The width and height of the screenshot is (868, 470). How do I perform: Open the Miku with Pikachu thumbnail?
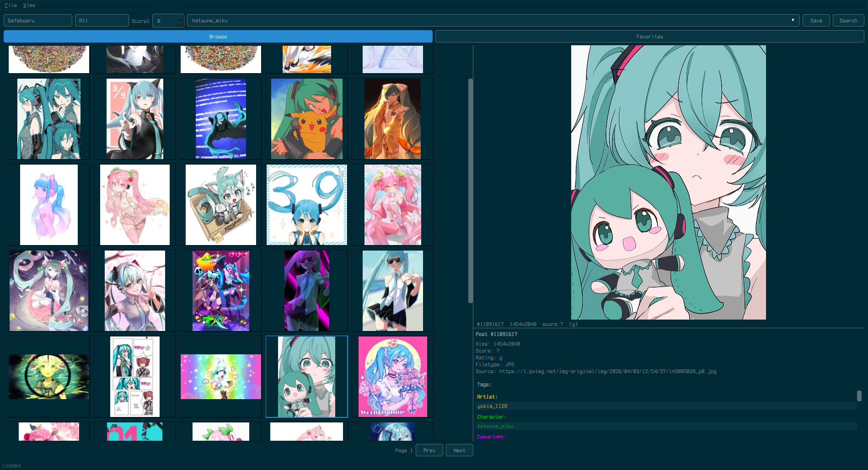[x=306, y=118]
